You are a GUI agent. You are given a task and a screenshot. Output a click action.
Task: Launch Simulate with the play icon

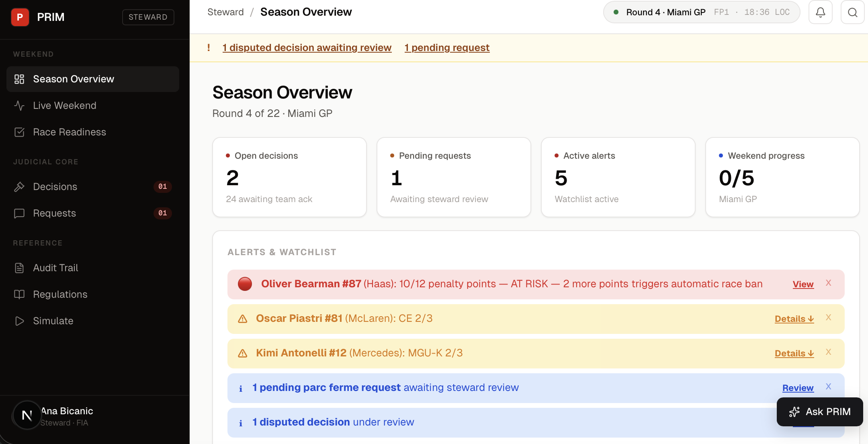tap(19, 321)
